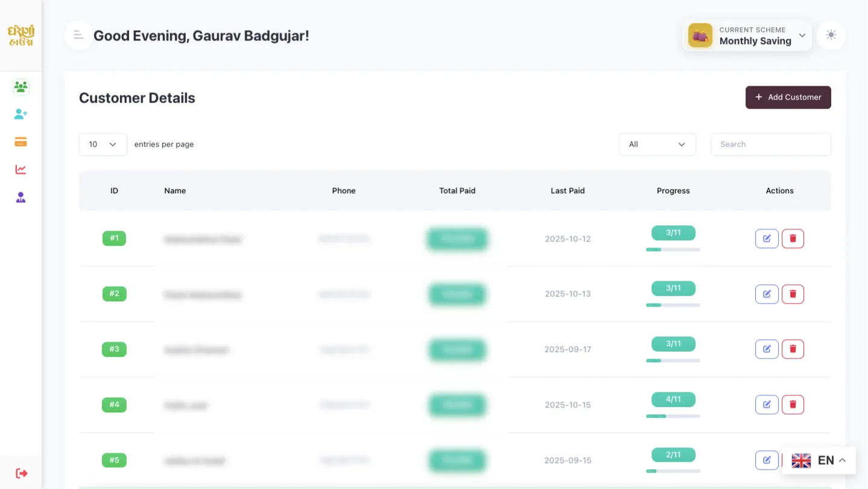Open the payments card sidebar icon
Viewport: 868px width, 489px height.
click(x=21, y=142)
